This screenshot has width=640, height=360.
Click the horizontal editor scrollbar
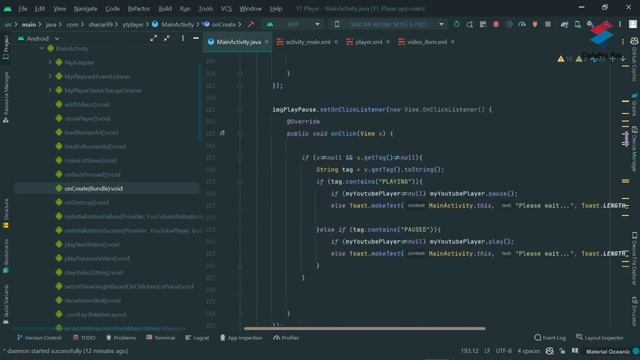click(x=364, y=328)
